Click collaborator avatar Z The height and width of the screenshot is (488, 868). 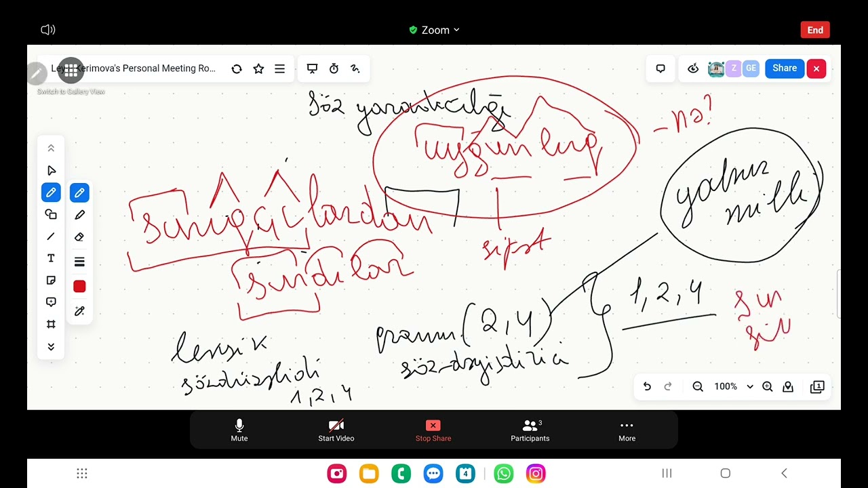pos(733,68)
